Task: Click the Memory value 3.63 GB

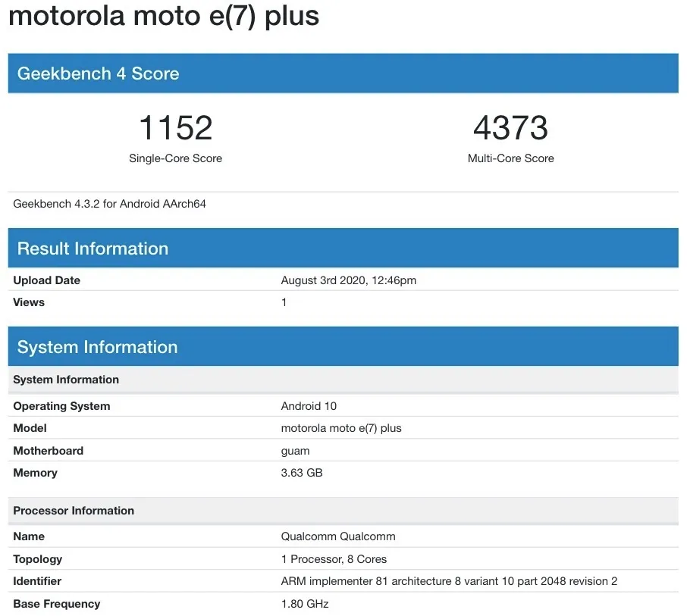Action: click(x=302, y=473)
